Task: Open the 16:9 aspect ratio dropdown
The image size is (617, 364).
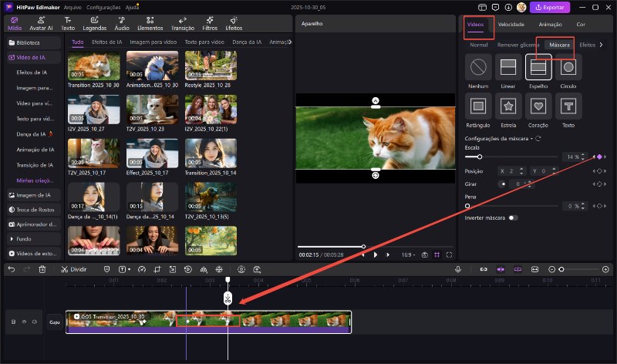Action: point(406,254)
